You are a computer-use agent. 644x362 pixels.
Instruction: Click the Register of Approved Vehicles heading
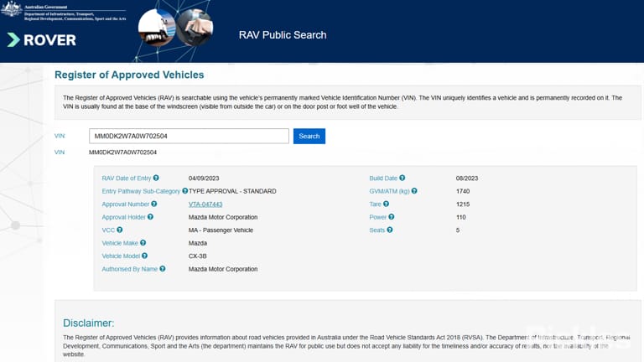pyautogui.click(x=129, y=75)
